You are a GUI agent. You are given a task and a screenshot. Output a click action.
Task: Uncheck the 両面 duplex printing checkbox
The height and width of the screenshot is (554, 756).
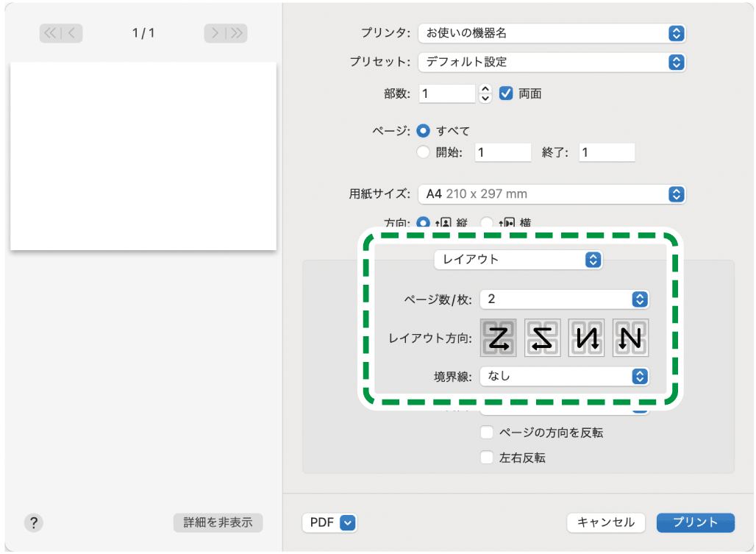tap(507, 93)
